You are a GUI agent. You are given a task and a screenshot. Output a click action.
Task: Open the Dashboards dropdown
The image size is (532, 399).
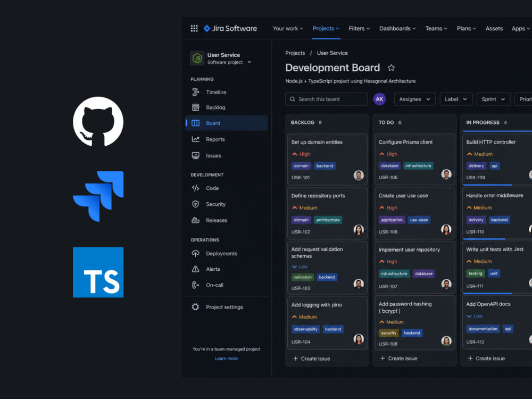[397, 29]
